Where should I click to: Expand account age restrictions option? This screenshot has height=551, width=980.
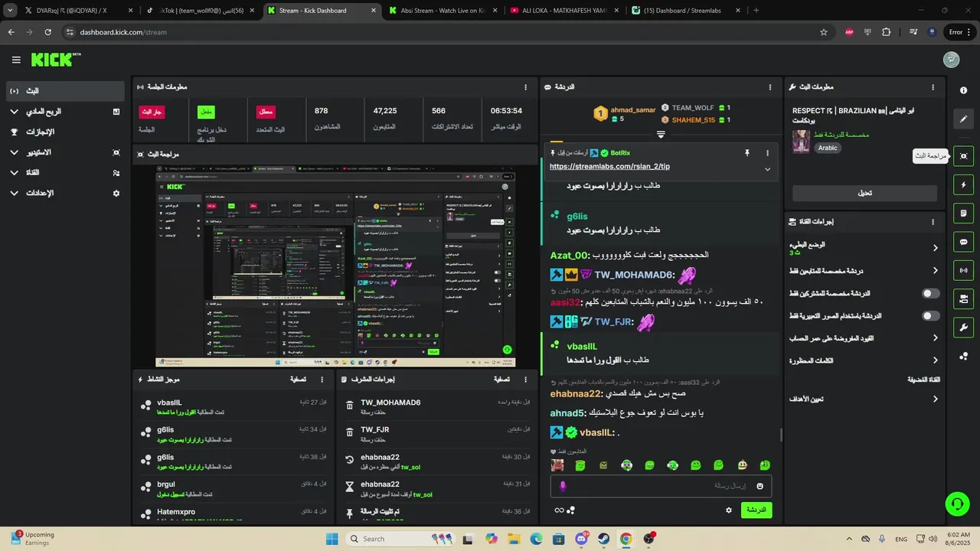(x=864, y=337)
